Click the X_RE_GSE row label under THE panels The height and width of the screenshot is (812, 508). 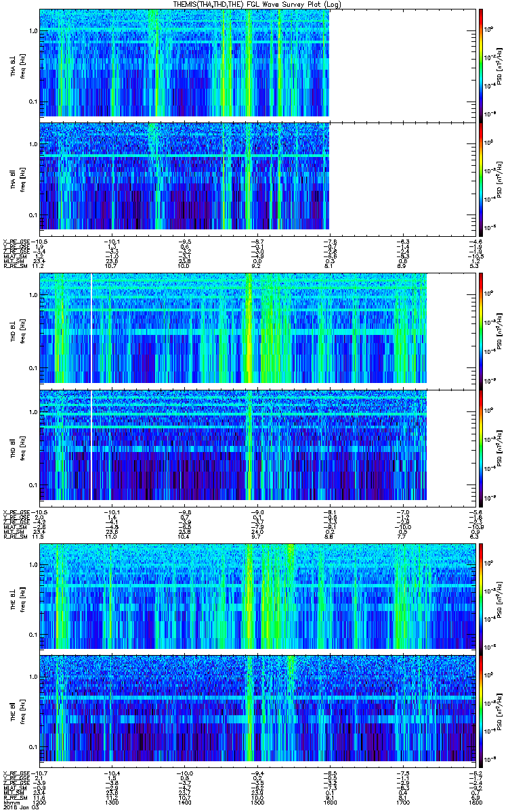pyautogui.click(x=17, y=773)
